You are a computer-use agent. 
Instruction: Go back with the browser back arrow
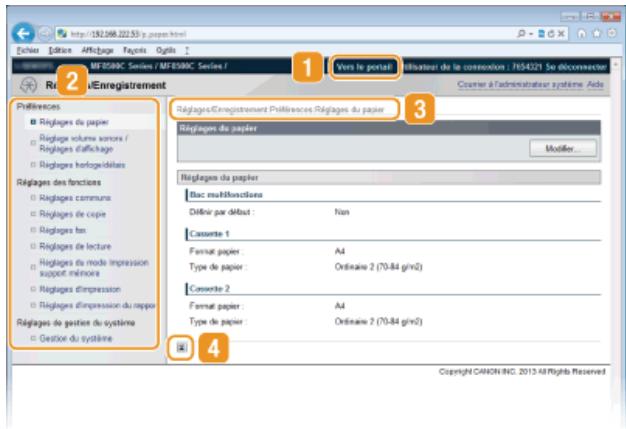coord(23,33)
